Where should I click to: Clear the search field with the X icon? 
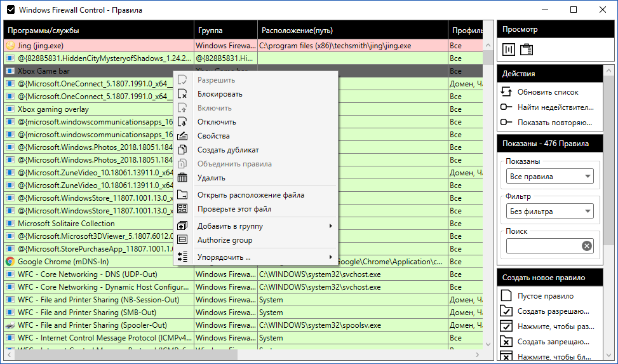(587, 246)
